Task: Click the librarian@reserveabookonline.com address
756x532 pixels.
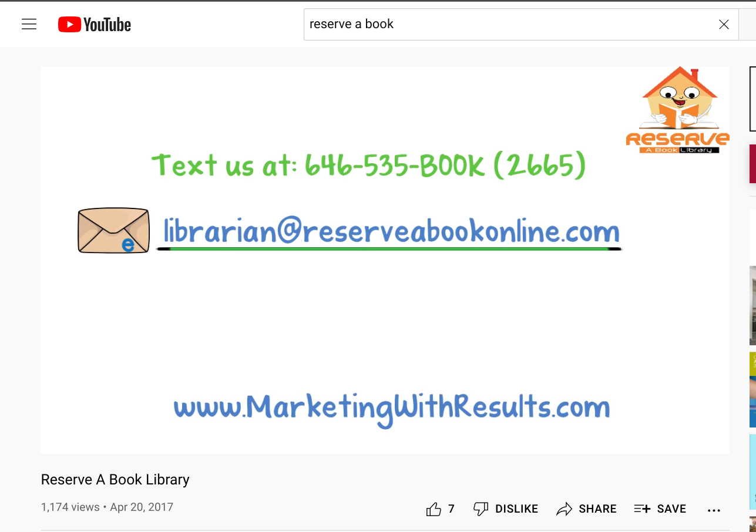Action: click(x=391, y=231)
